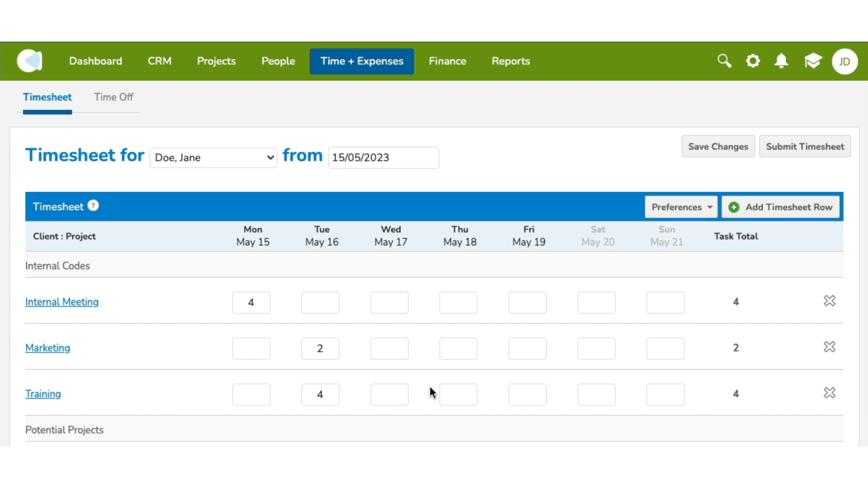This screenshot has width=868, height=488.
Task: Click the Save Changes button
Action: tap(718, 146)
